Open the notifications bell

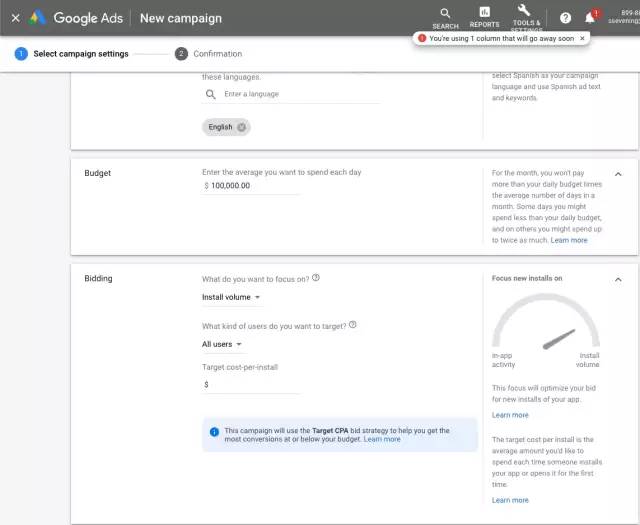coord(590,18)
